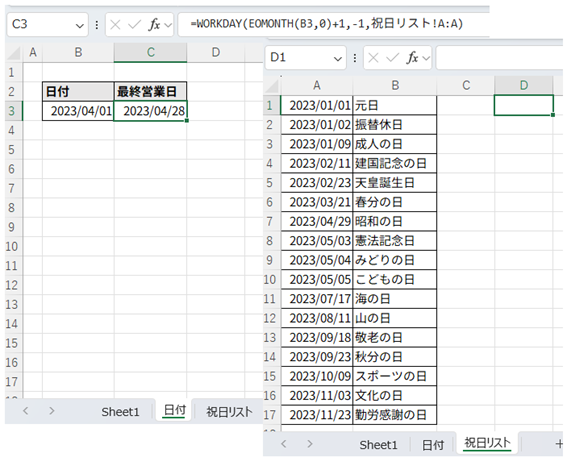Open left formula bar options dots

(x=97, y=25)
